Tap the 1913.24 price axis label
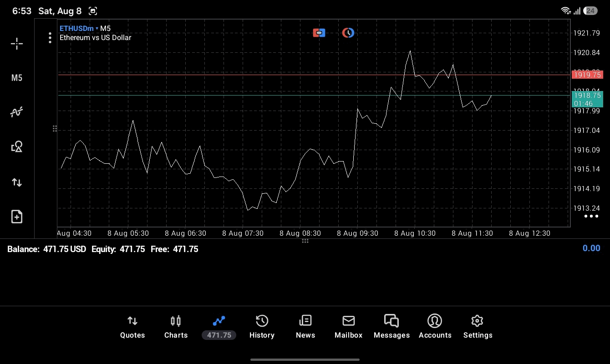This screenshot has height=364, width=610. click(x=586, y=208)
